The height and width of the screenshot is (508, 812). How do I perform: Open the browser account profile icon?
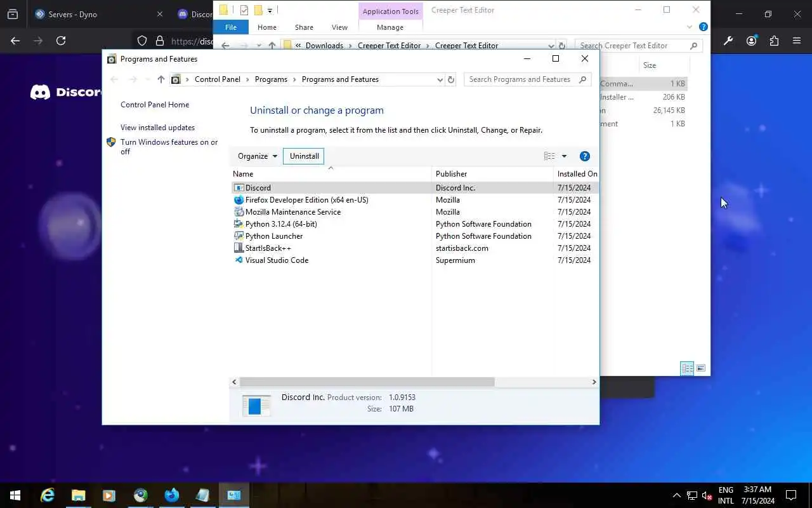pyautogui.click(x=752, y=41)
